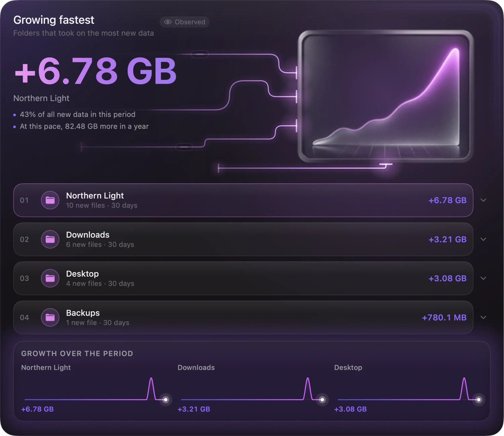Click '10 new files · 30 days' text

pyautogui.click(x=101, y=205)
